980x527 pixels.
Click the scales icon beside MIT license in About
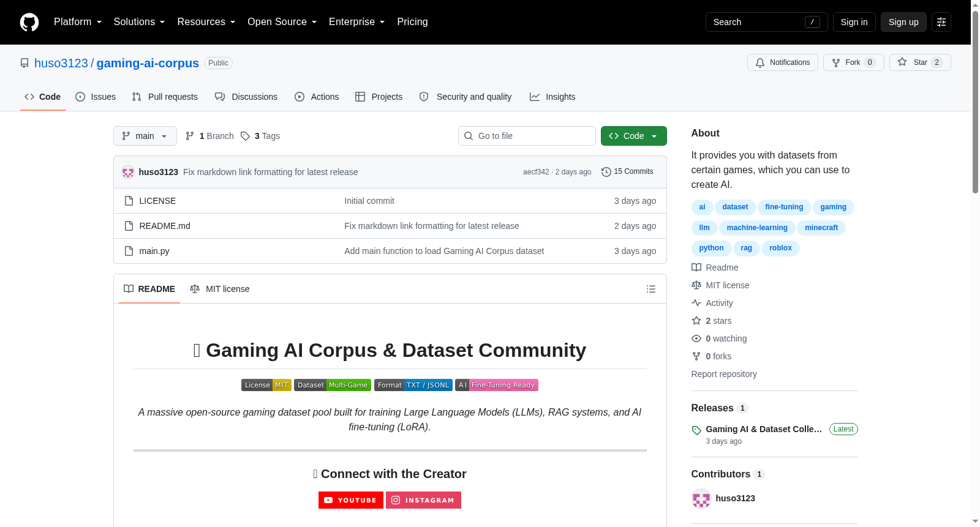(x=696, y=285)
